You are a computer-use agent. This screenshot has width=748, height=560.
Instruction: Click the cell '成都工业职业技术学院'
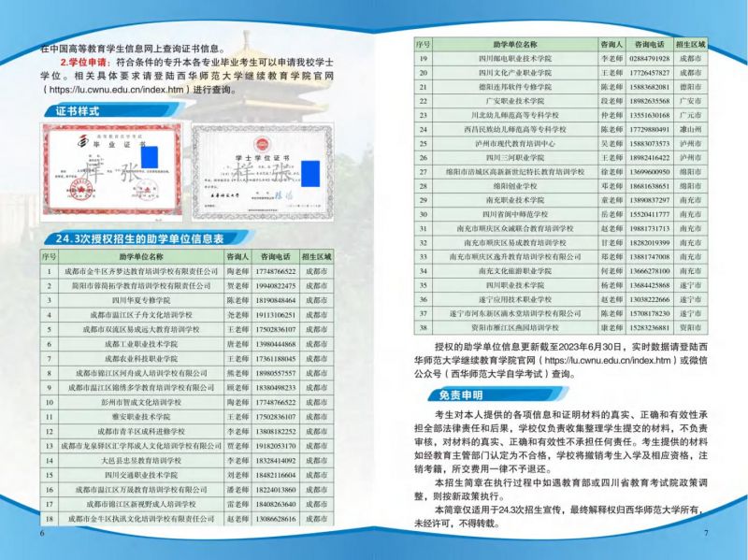141,344
